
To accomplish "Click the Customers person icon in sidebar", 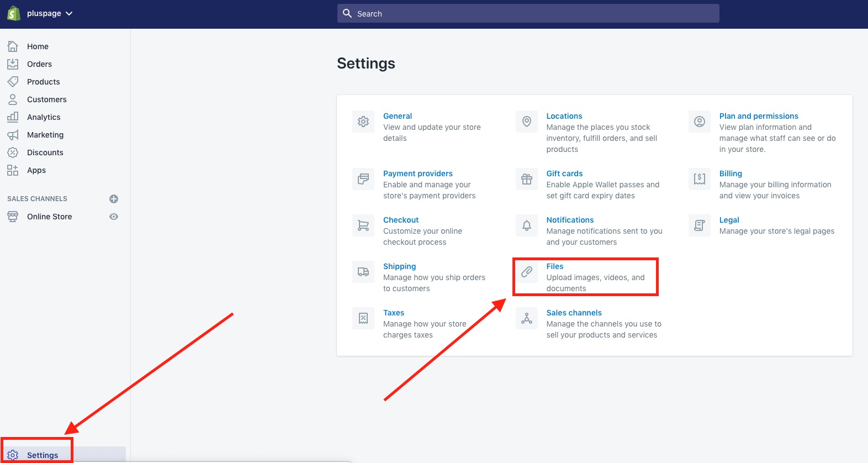I will pos(13,99).
